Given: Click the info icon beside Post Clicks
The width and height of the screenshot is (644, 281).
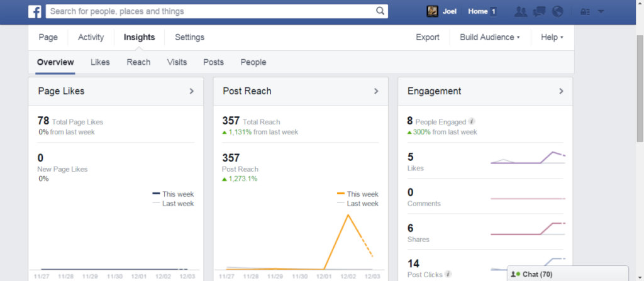Looking at the screenshot, I should [448, 274].
